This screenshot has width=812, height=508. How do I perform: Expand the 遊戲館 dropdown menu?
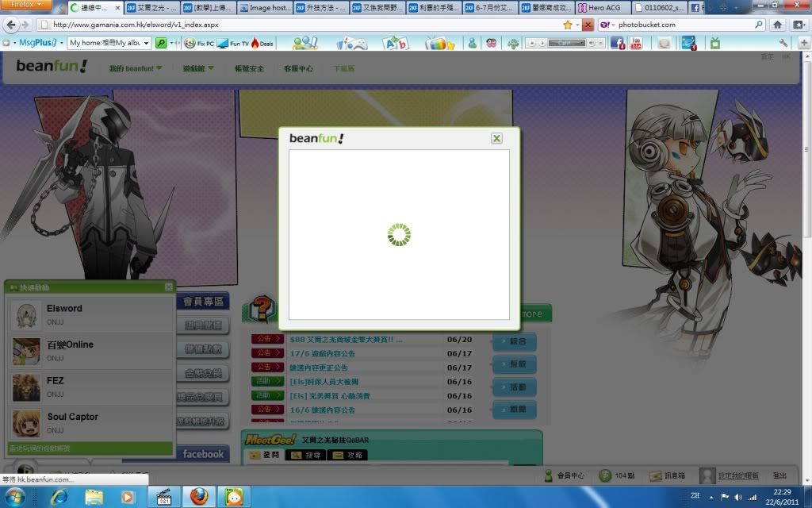pyautogui.click(x=199, y=69)
